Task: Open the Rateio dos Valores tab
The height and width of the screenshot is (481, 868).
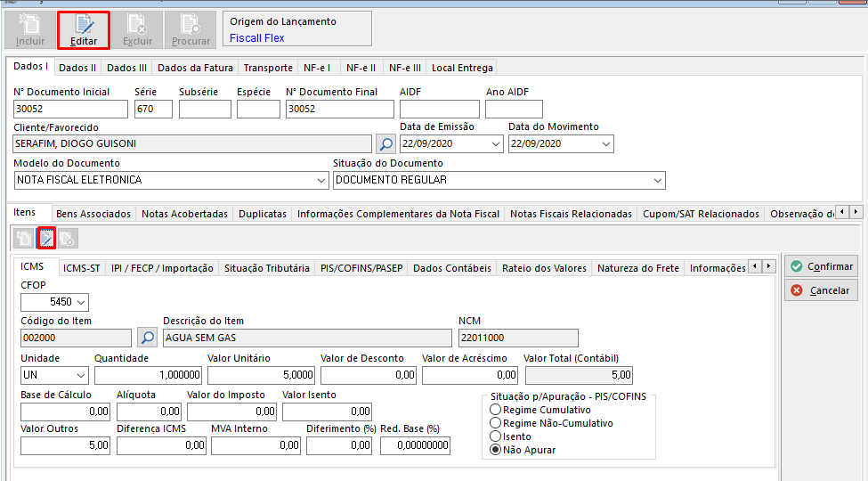Action: (x=544, y=268)
